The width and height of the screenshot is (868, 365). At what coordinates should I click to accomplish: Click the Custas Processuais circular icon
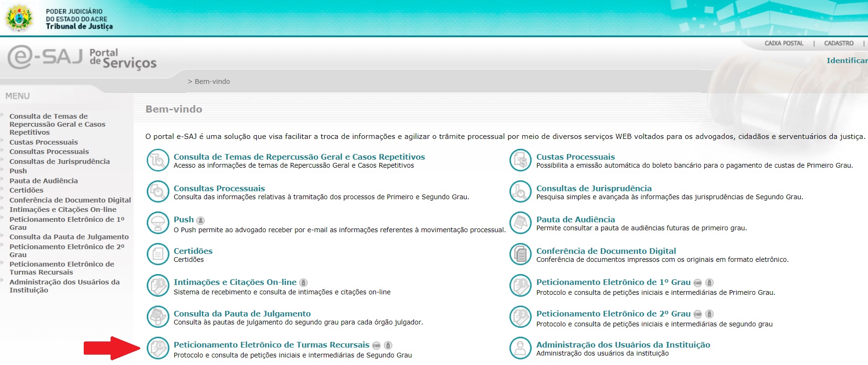pyautogui.click(x=520, y=160)
